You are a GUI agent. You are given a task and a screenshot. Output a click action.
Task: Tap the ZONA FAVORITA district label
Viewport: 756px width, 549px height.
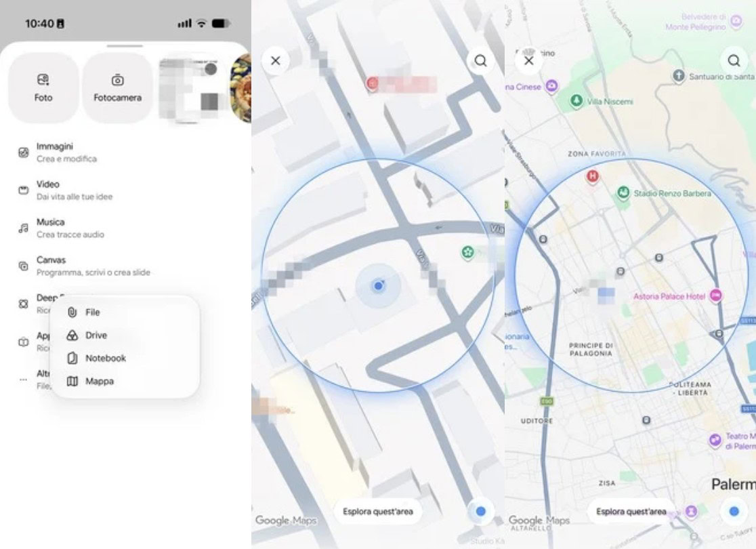[596, 154]
